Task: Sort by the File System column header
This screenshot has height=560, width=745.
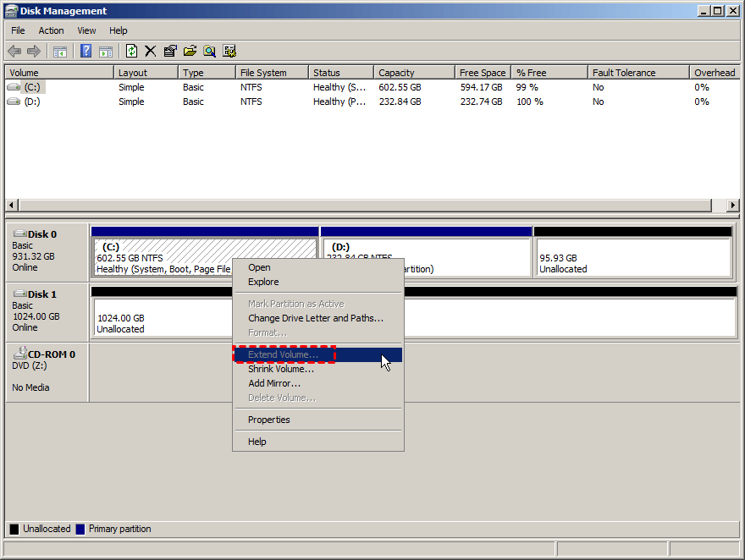Action: click(263, 73)
